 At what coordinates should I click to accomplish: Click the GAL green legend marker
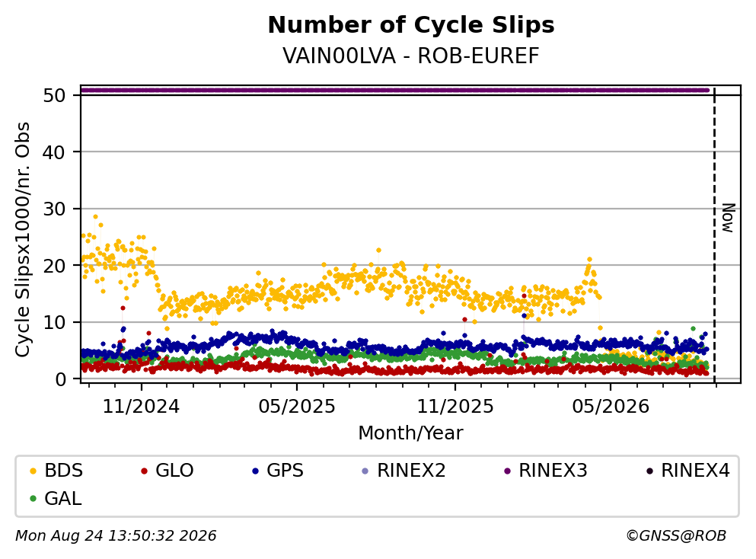(x=33, y=499)
